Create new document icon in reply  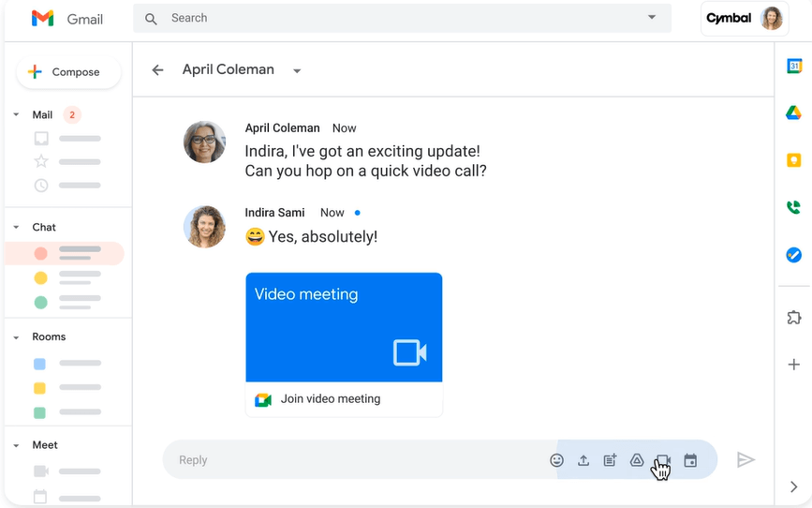click(611, 460)
